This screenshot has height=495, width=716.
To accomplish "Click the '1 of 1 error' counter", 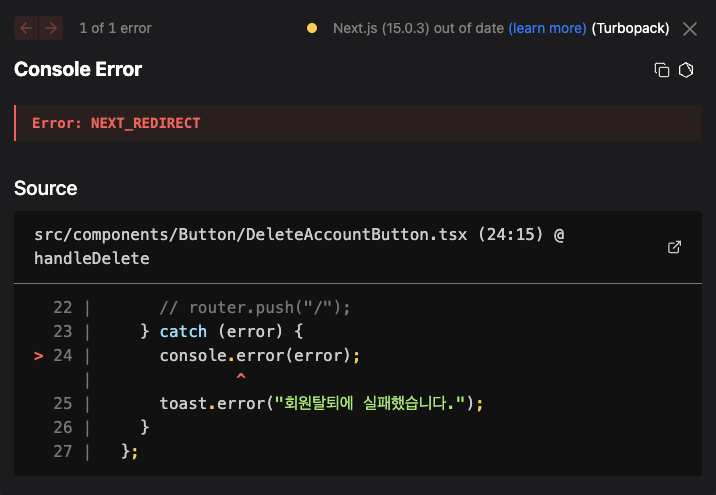I will click(115, 28).
